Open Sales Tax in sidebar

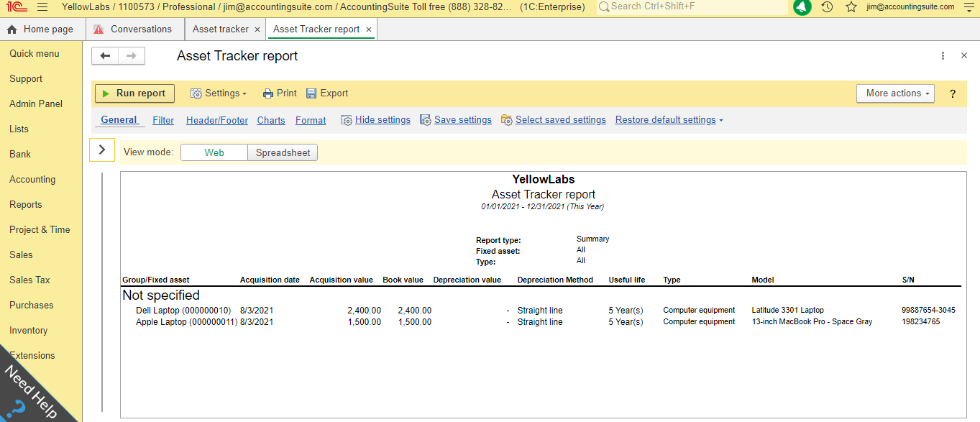tap(29, 280)
